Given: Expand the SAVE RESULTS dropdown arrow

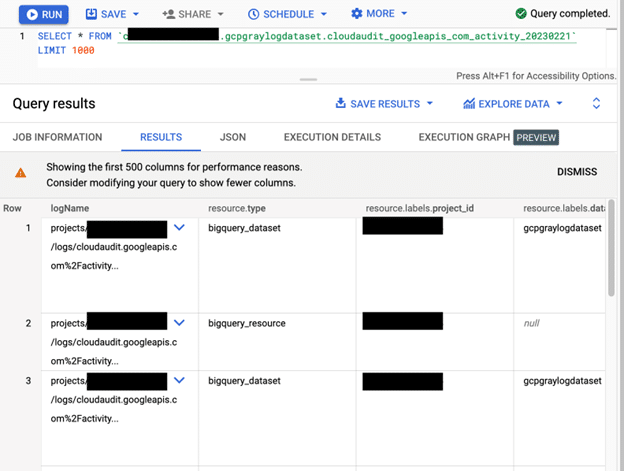Looking at the screenshot, I should coord(430,103).
